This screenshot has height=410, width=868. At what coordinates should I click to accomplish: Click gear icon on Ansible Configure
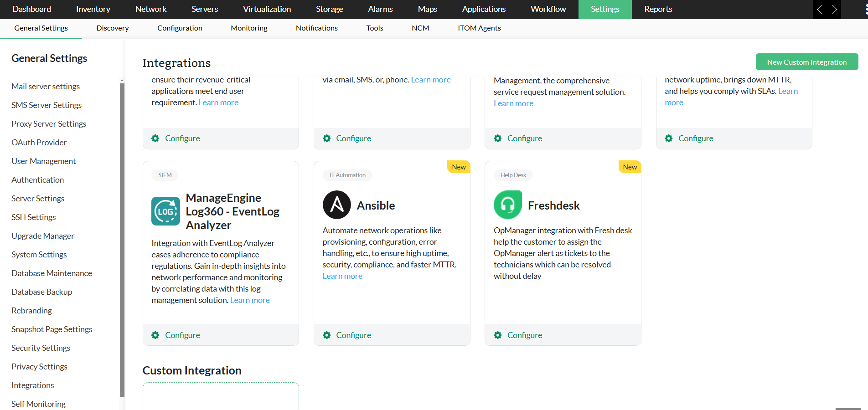tap(326, 335)
